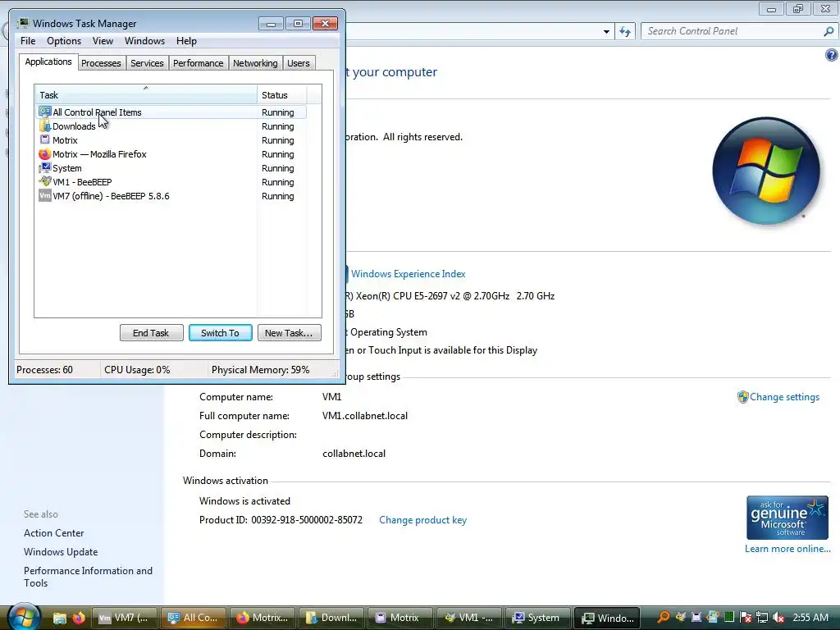Open the Action Center flag tray icon
This screenshot has height=630, width=840.
pos(745,618)
